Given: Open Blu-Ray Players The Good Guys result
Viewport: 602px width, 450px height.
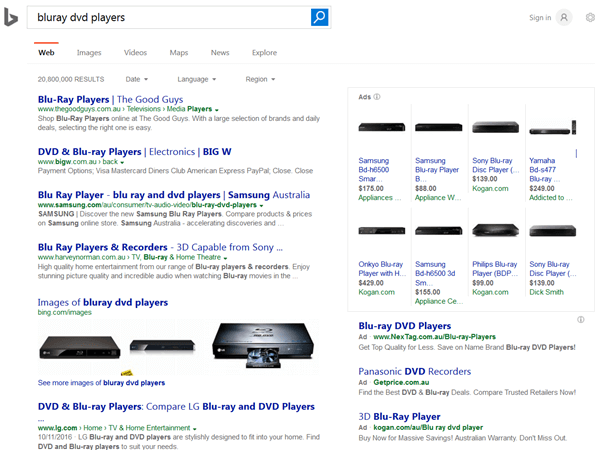Looking at the screenshot, I should tap(110, 99).
